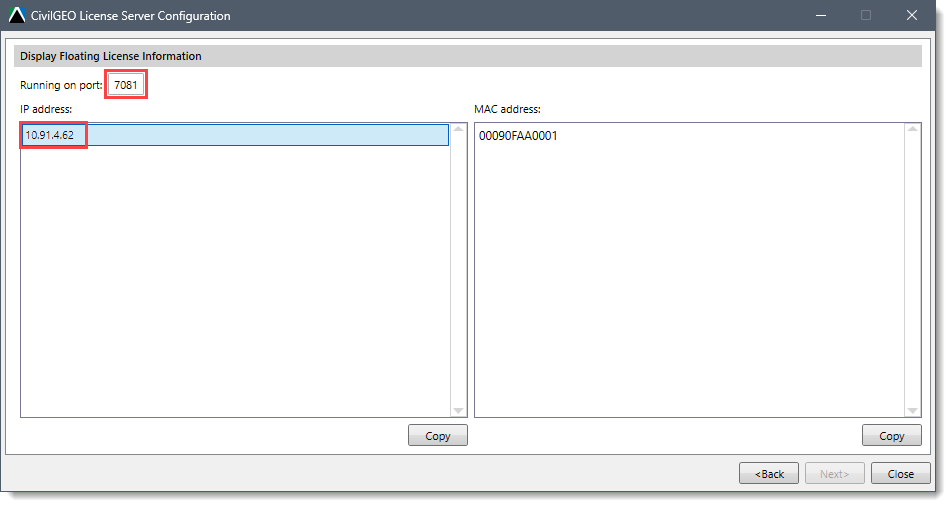Click the IP address list scroll down arrow

point(459,411)
